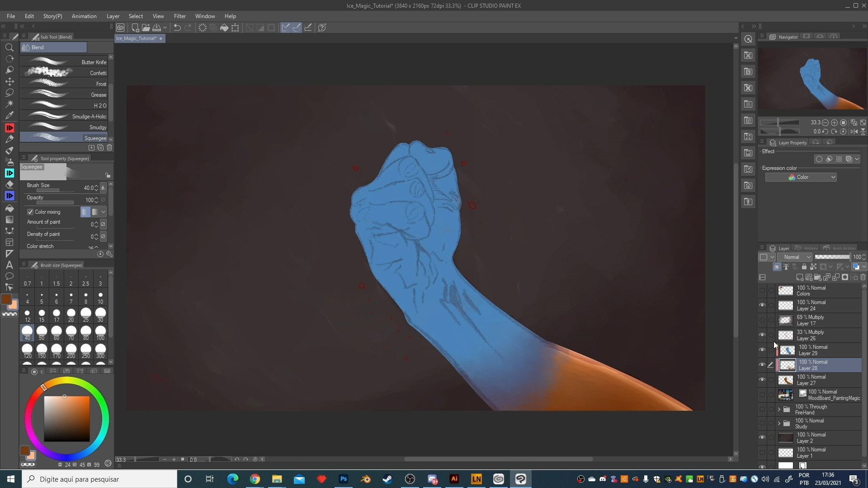Open the Filter menu
Screen dimensions: 868x488
[x=179, y=16]
